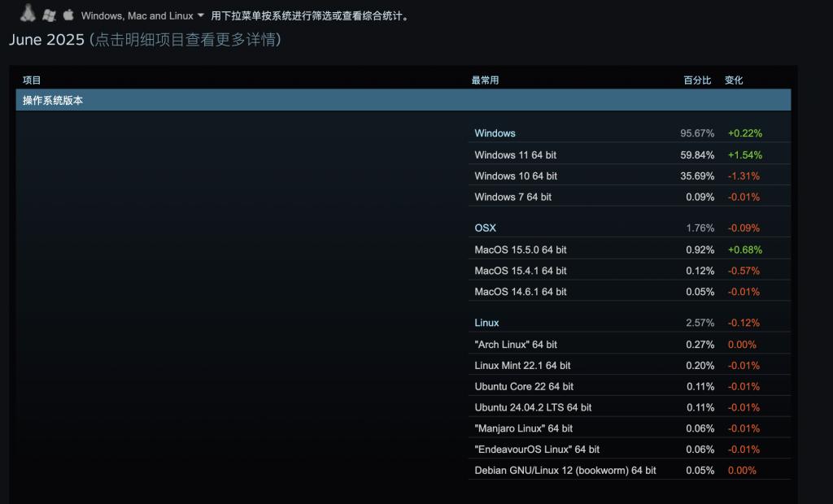Click the 最常用 column header
The height and width of the screenshot is (504, 833).
point(485,80)
